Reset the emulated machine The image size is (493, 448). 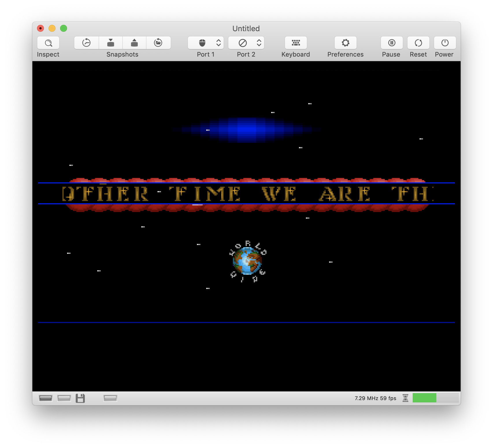pyautogui.click(x=418, y=43)
